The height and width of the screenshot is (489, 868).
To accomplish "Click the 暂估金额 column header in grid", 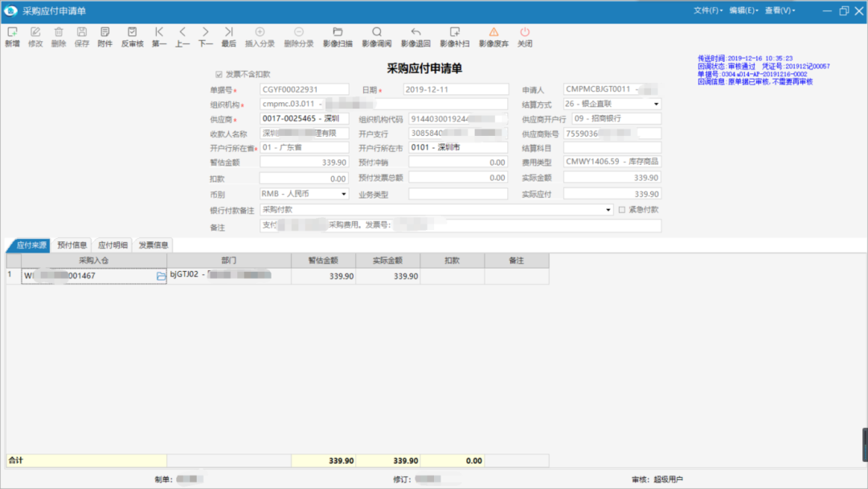I will [x=323, y=261].
